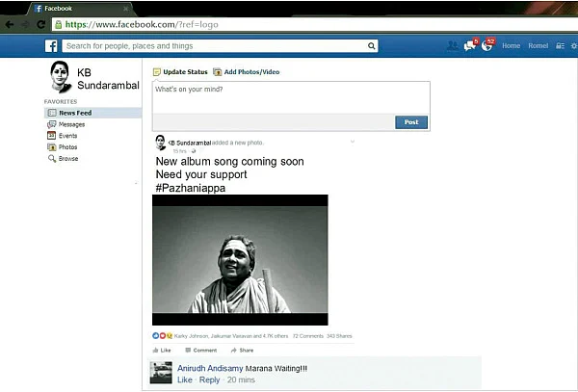
Task: Click the browser forward arrow
Action: [25, 25]
